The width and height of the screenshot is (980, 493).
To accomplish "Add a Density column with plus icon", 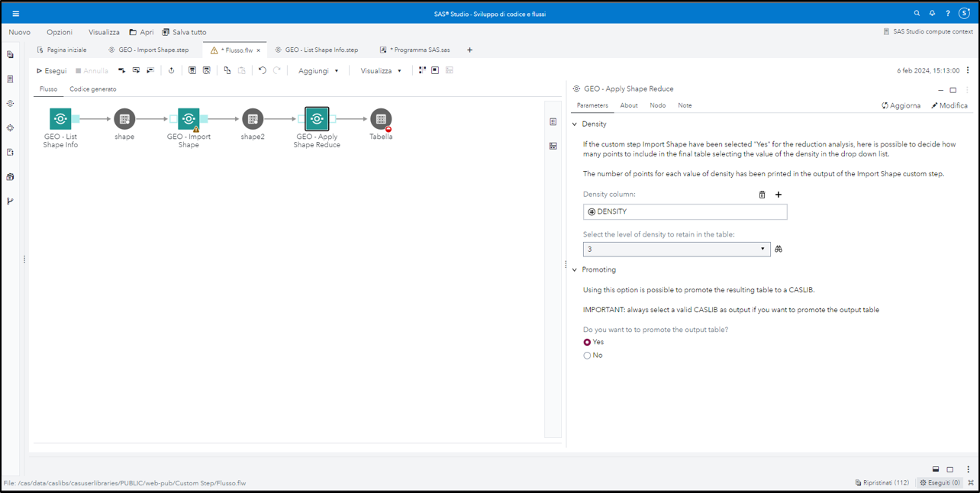I will (779, 195).
